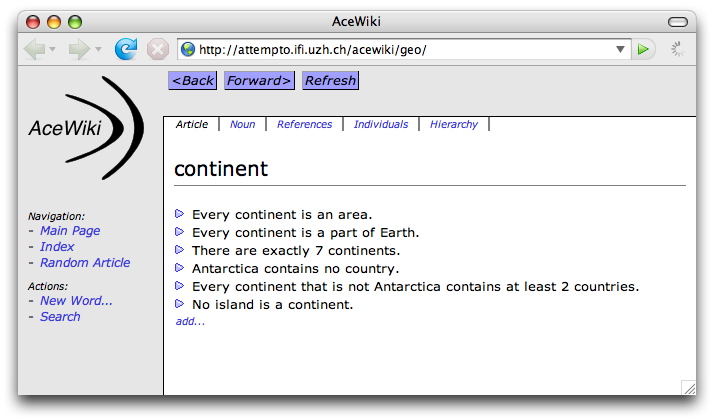Click the globe site icon in address bar
716x419 pixels.
click(188, 49)
